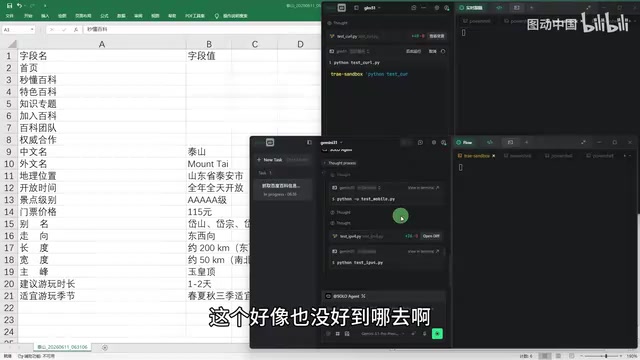The width and height of the screenshot is (640, 360).
Task: Switch to the 页面布局 ribbon tab
Action: [83, 16]
